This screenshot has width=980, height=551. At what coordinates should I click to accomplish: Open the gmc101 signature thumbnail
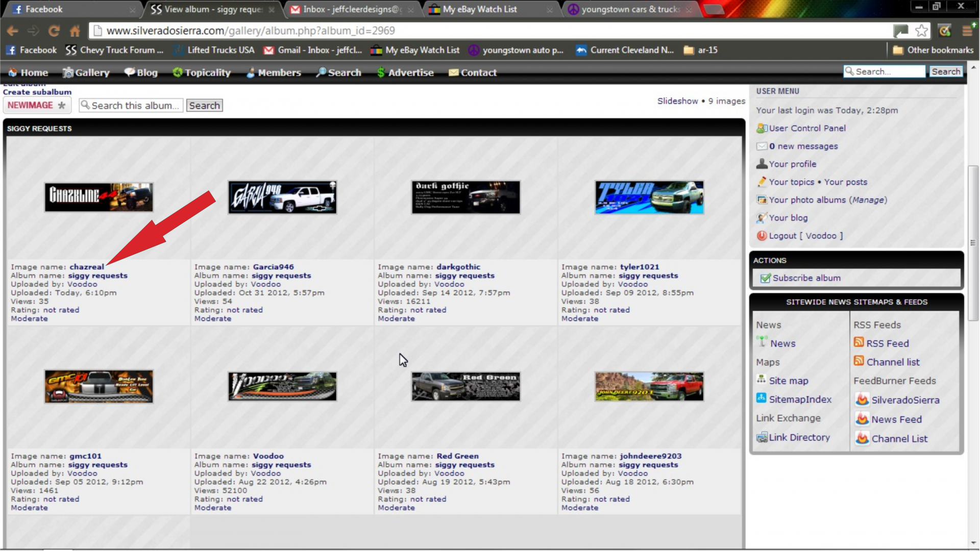tap(99, 386)
